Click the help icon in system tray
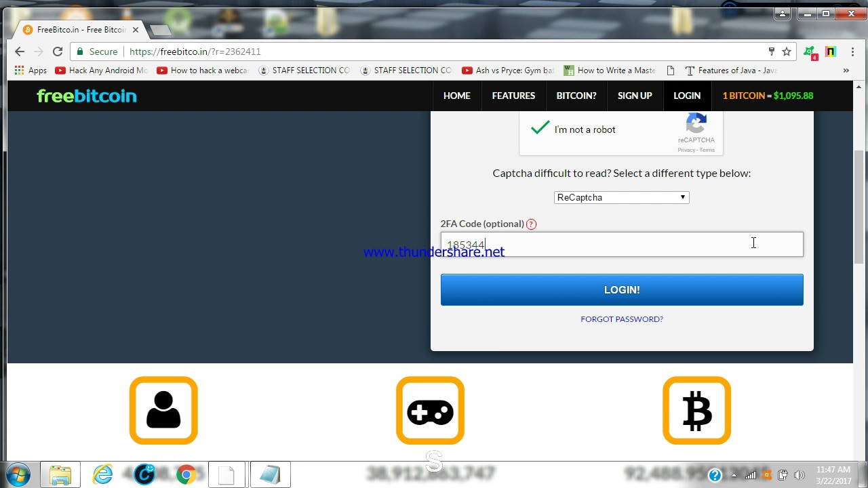The height and width of the screenshot is (488, 868). click(715, 476)
